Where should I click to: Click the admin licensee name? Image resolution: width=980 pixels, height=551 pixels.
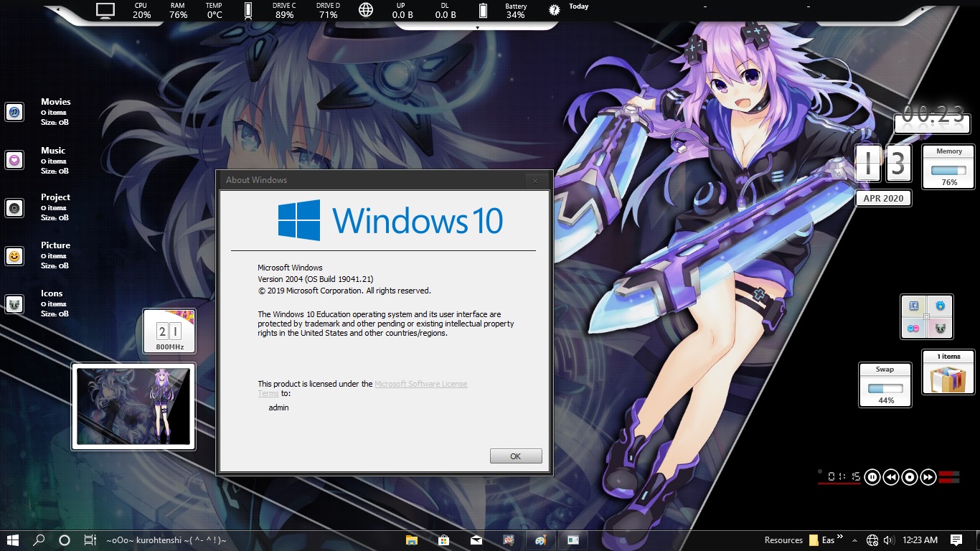click(278, 408)
